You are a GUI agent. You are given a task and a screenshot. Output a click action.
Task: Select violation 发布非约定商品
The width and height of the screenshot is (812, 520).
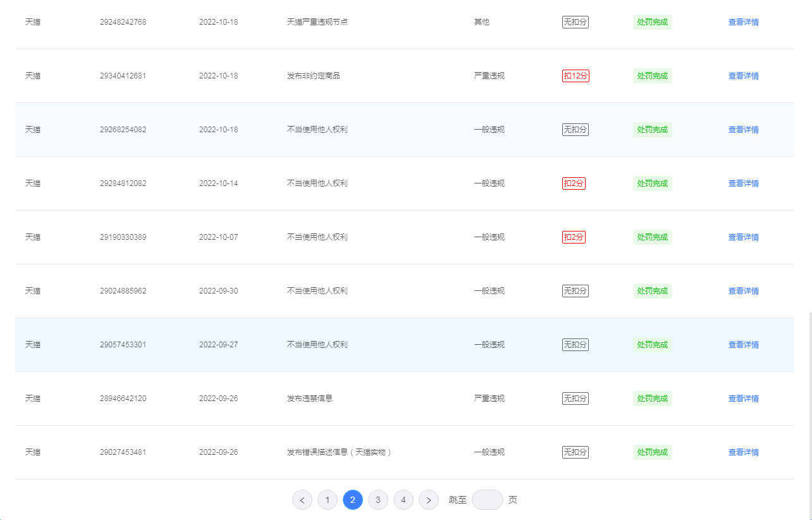[314, 76]
